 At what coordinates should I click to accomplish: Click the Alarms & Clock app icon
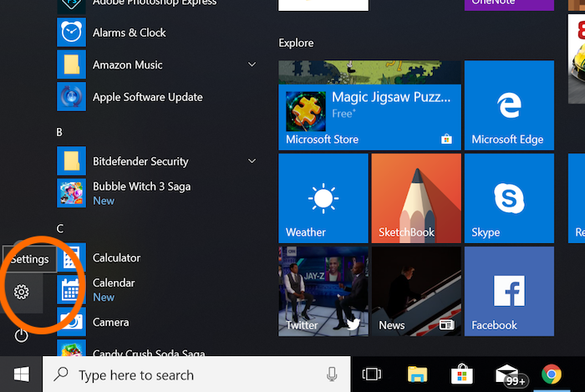(71, 33)
